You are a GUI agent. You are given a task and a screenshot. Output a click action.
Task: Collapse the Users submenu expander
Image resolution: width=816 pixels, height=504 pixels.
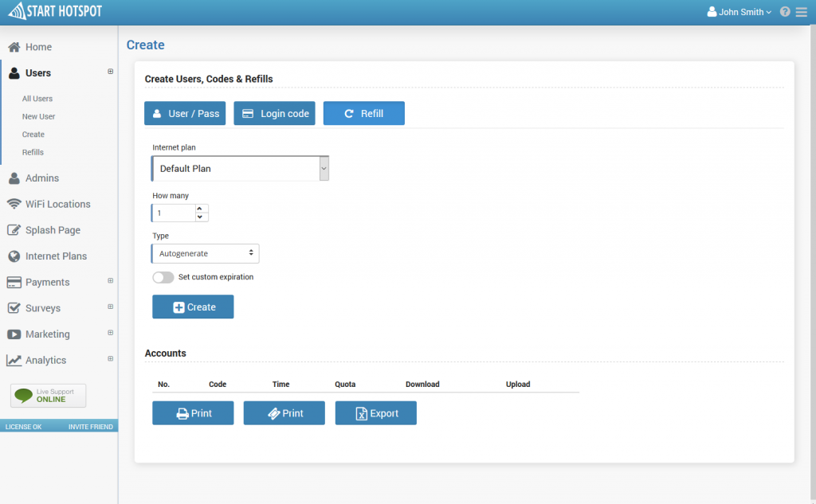click(110, 71)
